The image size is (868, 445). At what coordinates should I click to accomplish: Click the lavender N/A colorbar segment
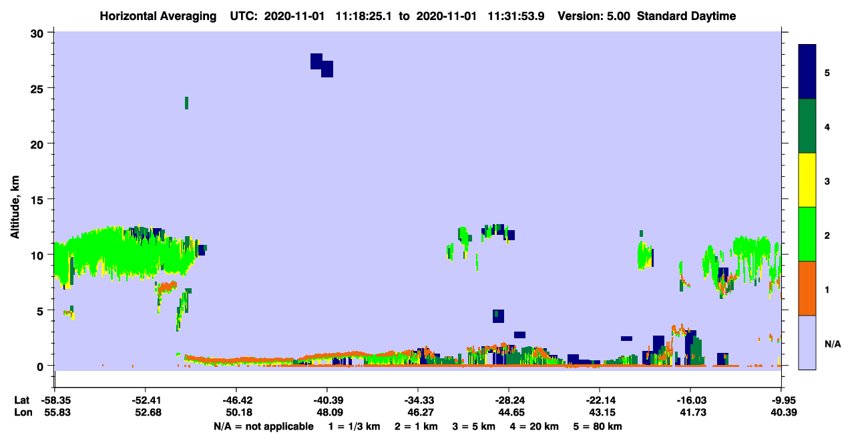pos(807,342)
